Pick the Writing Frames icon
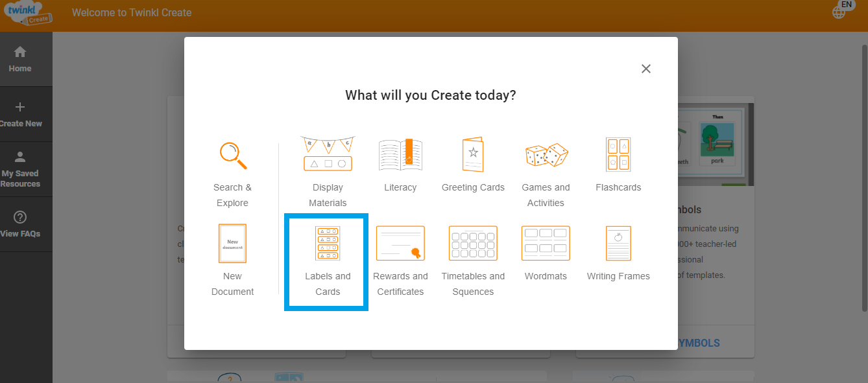 pyautogui.click(x=618, y=244)
